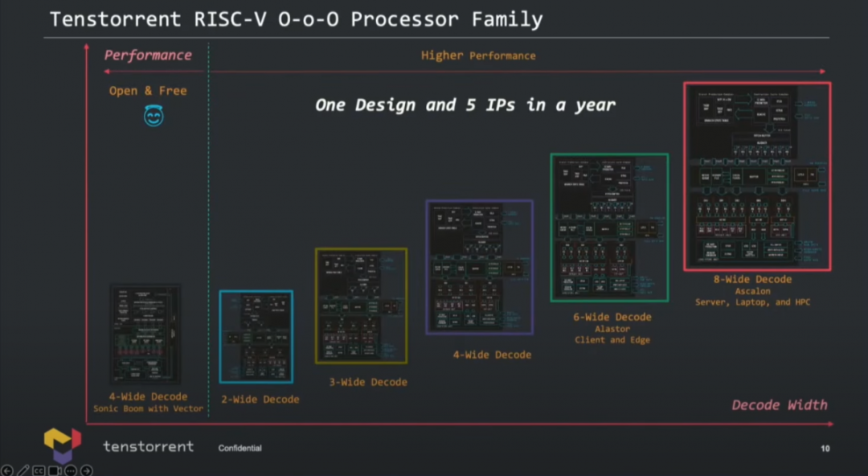868x476 pixels.
Task: Click the 'Open & Free' label
Action: 148,91
